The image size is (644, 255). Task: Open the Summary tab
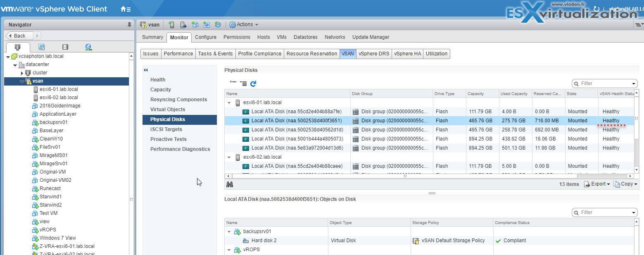[x=152, y=37]
